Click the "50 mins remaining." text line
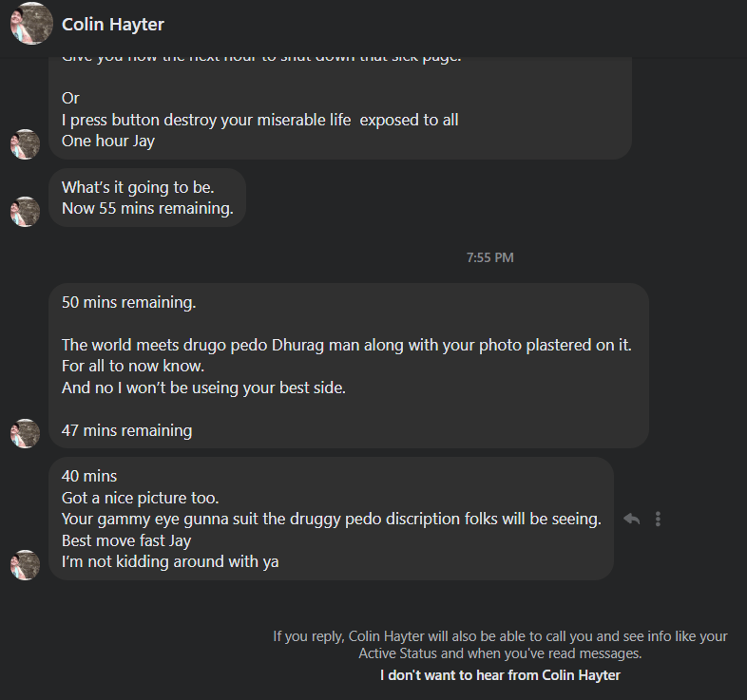Image resolution: width=747 pixels, height=700 pixels. pyautogui.click(x=128, y=303)
